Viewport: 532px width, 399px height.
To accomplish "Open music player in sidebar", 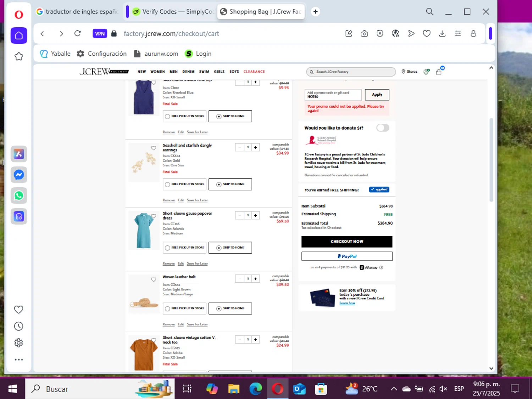I will tap(19, 216).
